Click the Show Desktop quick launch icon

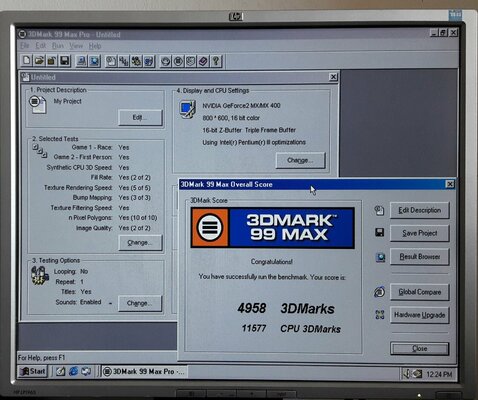click(60, 371)
